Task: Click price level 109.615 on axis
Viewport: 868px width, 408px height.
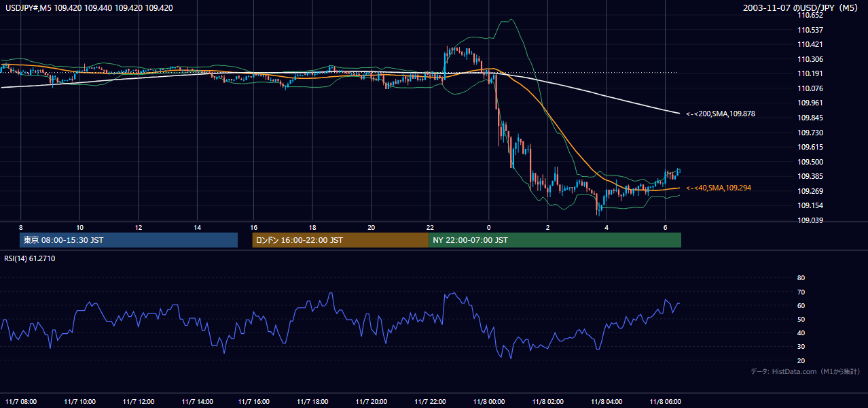Action: tap(810, 147)
